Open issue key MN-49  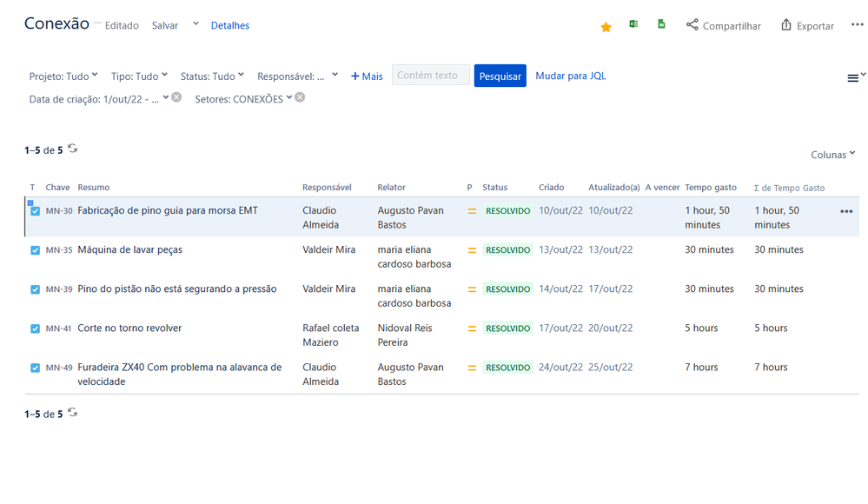point(59,368)
